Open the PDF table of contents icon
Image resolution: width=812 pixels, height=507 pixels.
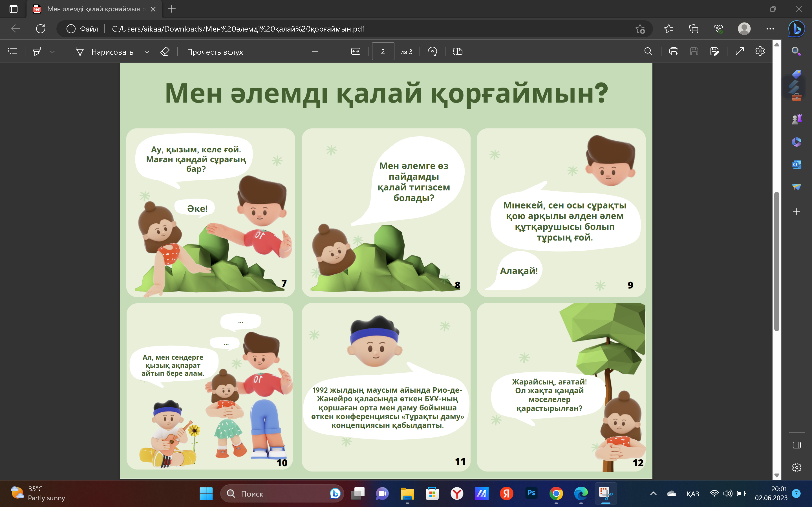(x=12, y=51)
